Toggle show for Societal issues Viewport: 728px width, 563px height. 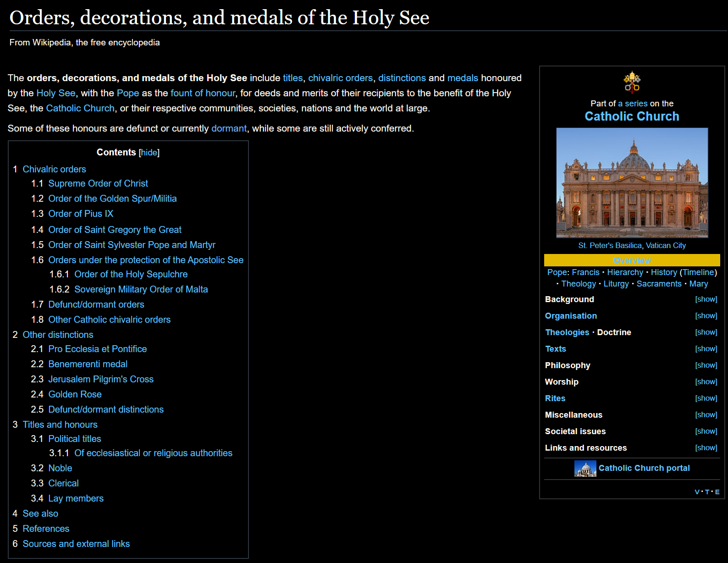706,431
